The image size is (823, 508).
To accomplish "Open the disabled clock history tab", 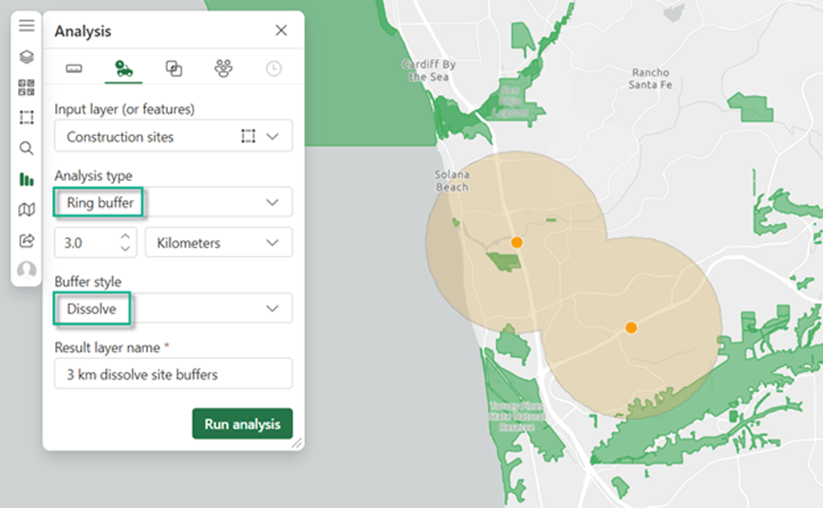I will tap(273, 69).
